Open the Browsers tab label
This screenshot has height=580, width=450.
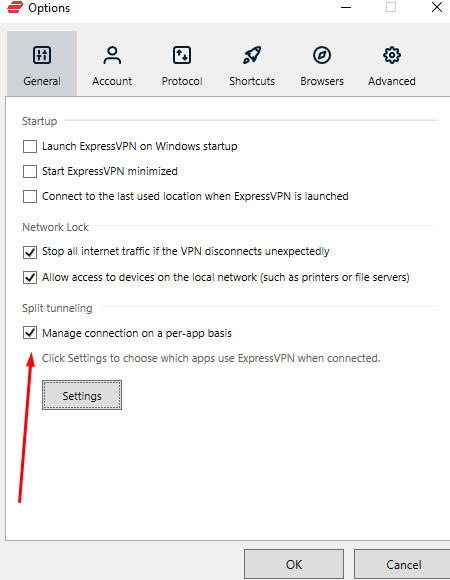pos(322,81)
